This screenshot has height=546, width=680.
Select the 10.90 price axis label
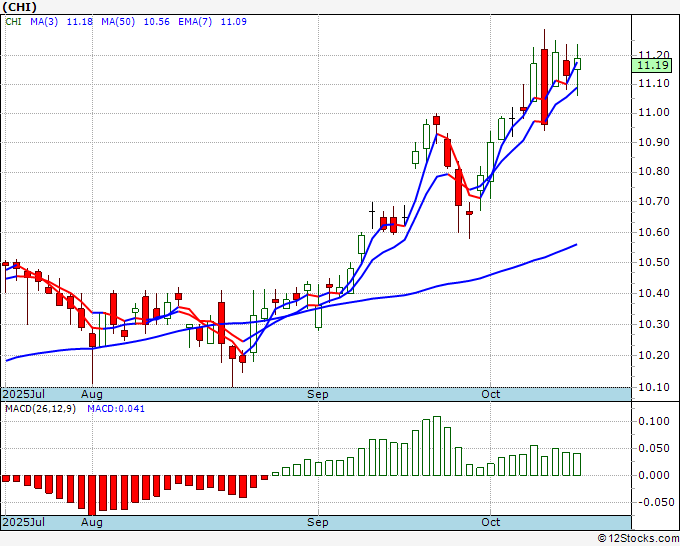(x=654, y=142)
